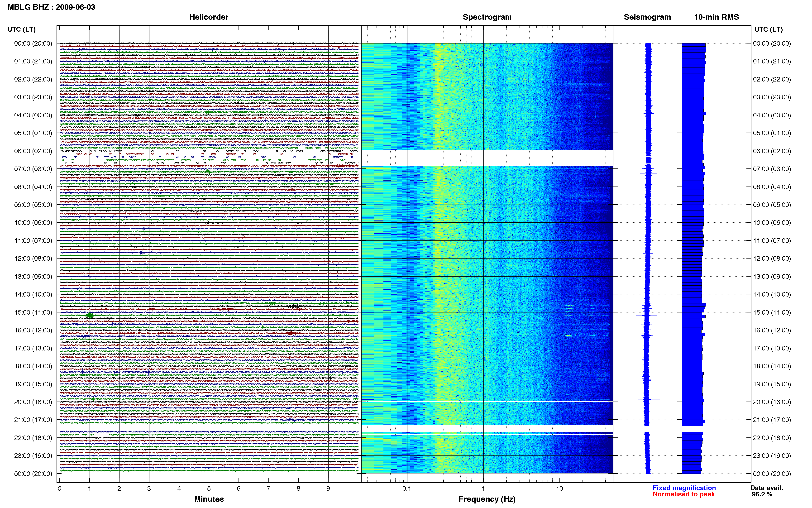Click the 'UTC (LT)' label above right time axis
The width and height of the screenshot is (812, 508).
(768, 29)
